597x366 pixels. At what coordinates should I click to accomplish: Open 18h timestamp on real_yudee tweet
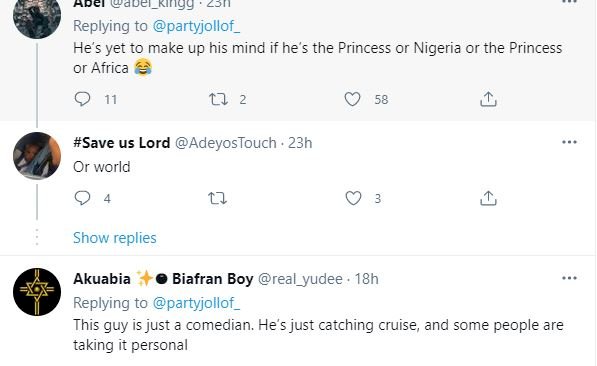click(x=366, y=279)
